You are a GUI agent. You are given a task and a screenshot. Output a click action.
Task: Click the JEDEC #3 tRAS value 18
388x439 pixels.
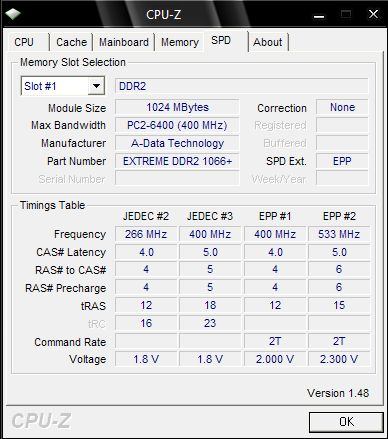210,305
